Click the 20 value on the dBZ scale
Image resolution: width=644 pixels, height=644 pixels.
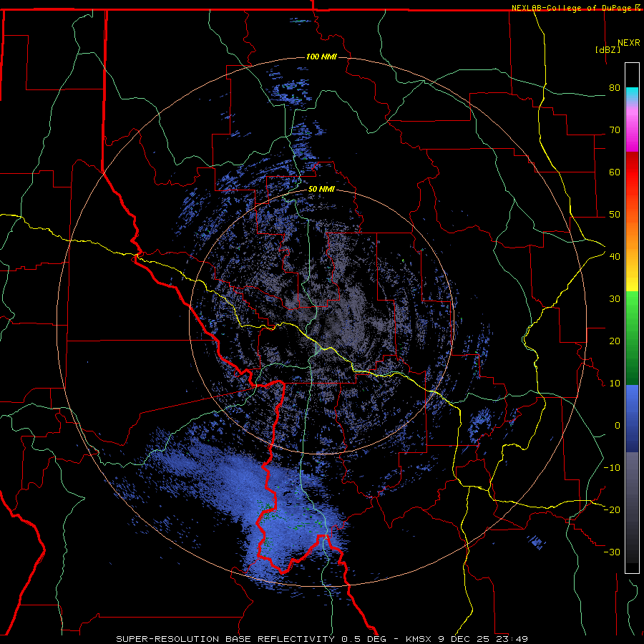click(615, 341)
